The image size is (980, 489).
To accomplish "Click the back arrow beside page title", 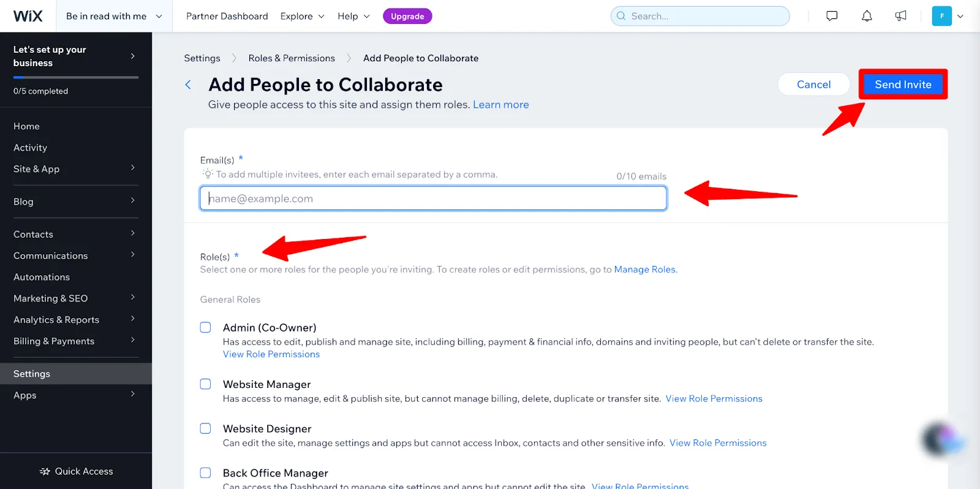I will tap(189, 85).
